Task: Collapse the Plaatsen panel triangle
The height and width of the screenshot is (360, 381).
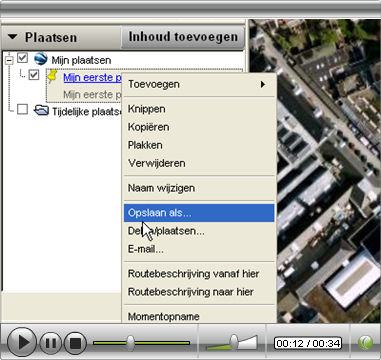Action: [x=12, y=36]
